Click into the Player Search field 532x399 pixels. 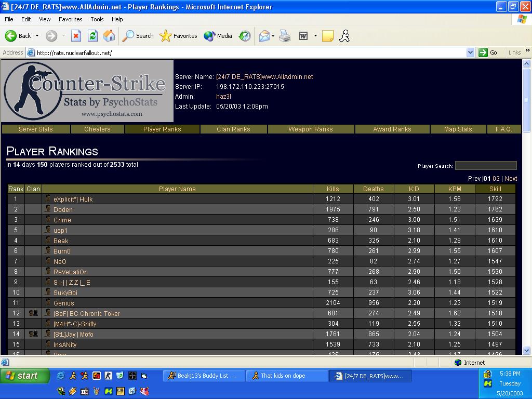485,166
